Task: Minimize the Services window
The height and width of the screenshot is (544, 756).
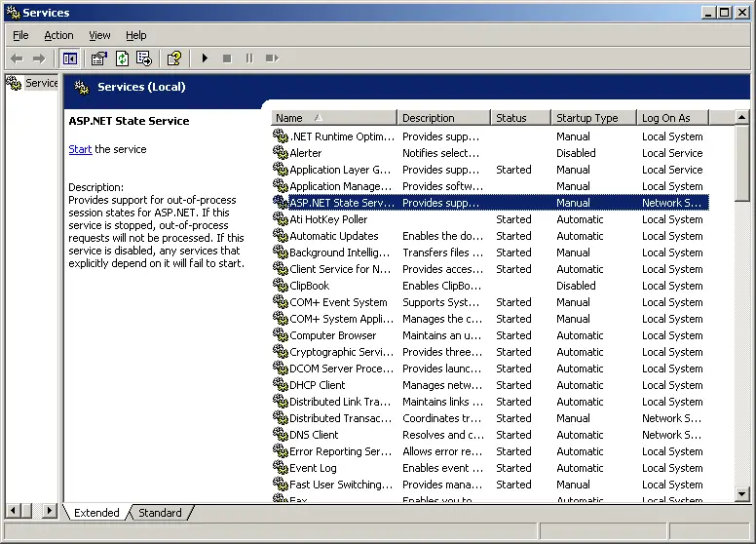Action: click(708, 13)
